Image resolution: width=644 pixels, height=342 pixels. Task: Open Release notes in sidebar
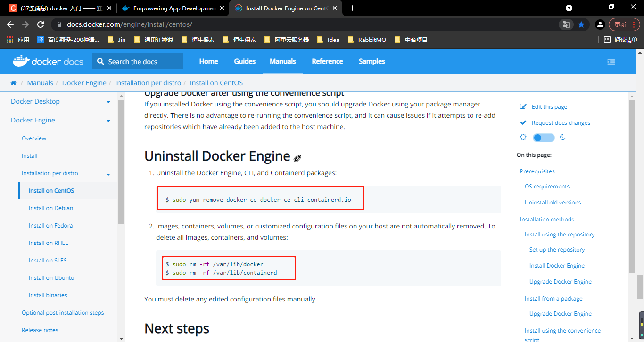[x=40, y=330]
